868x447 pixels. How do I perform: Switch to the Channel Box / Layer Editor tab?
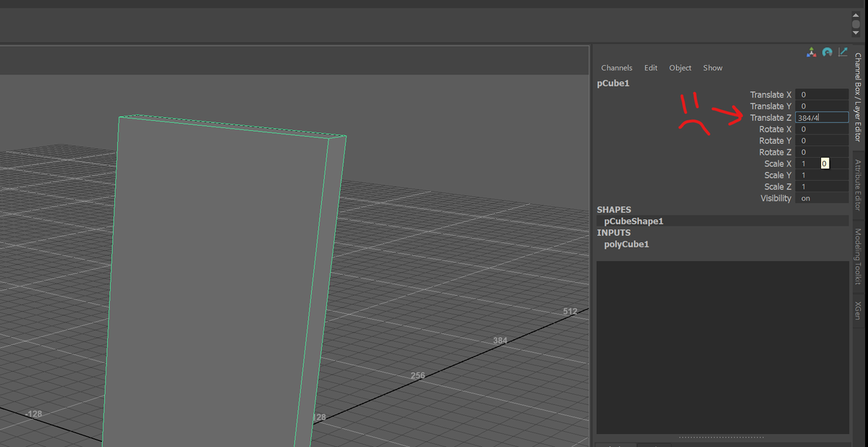(858, 95)
